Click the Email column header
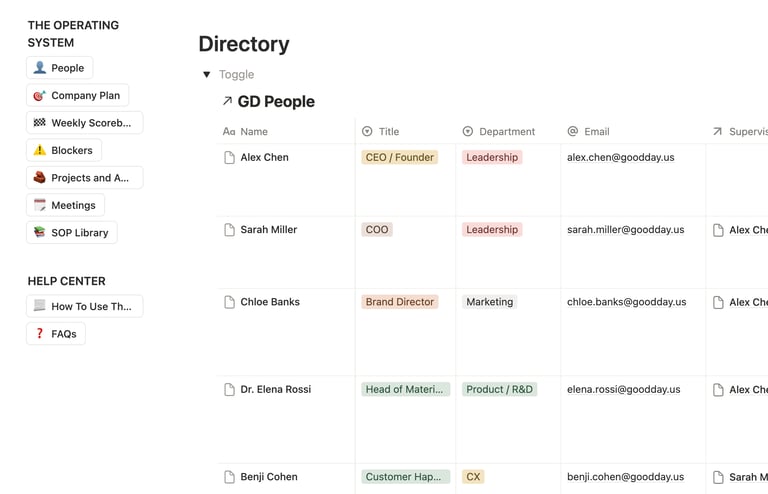The image size is (768, 494). coord(596,131)
